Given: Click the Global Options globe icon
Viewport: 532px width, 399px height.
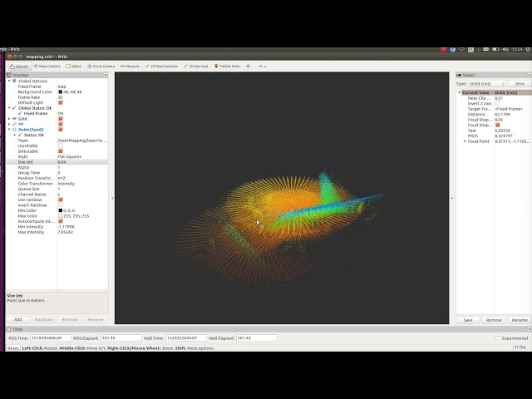Looking at the screenshot, I should click(x=14, y=81).
